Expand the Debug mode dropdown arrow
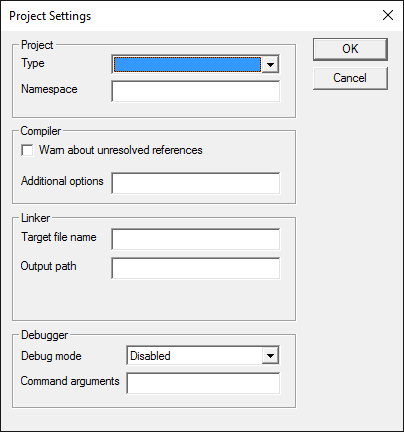This screenshot has width=404, height=432. point(270,356)
